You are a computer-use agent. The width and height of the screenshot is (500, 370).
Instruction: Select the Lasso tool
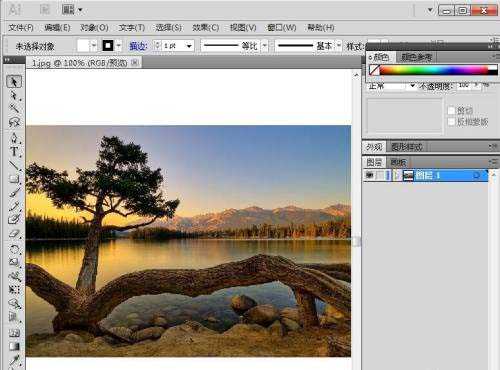tap(14, 122)
